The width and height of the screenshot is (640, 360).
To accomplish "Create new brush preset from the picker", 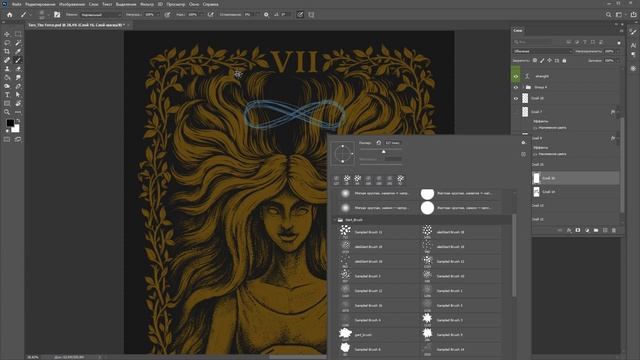I will (523, 154).
